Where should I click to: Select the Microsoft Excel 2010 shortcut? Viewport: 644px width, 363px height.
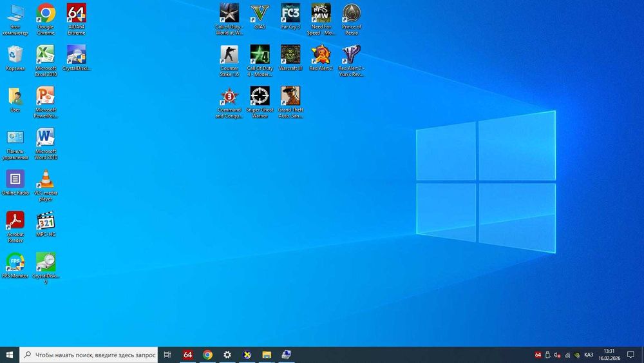[x=46, y=61]
